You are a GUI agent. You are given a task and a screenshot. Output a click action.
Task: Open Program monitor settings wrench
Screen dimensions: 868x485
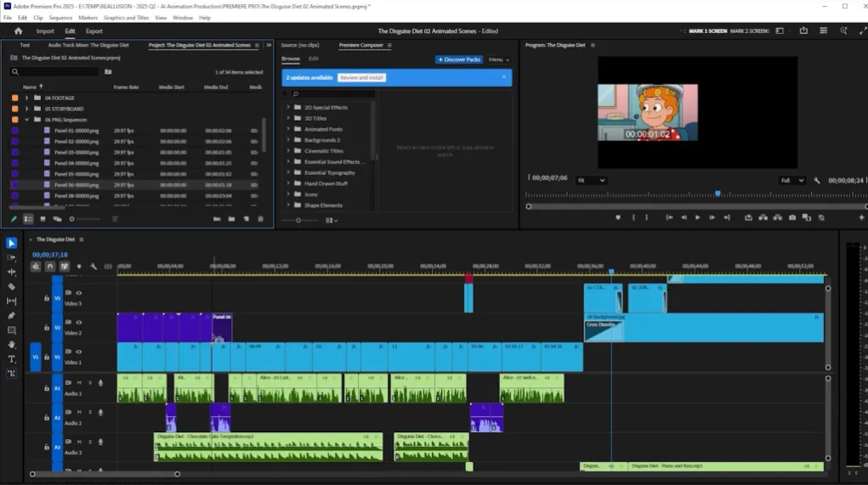click(817, 180)
